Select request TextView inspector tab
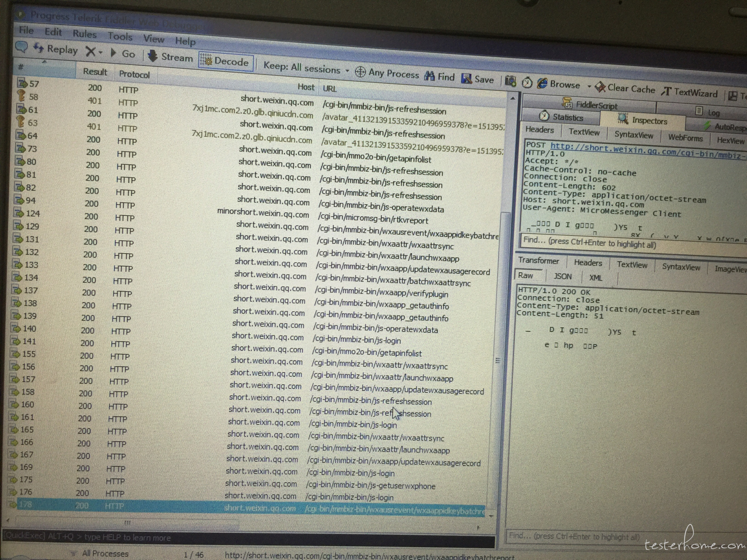 click(584, 132)
